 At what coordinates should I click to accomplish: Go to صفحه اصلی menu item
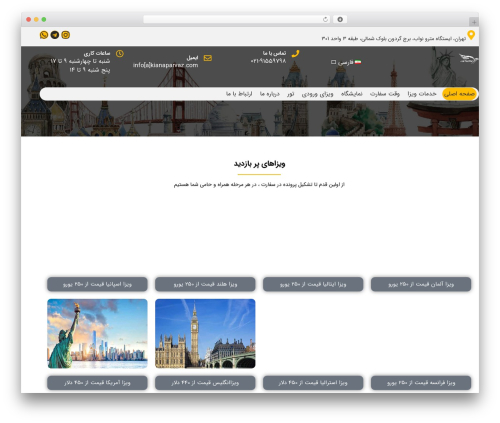(x=459, y=94)
